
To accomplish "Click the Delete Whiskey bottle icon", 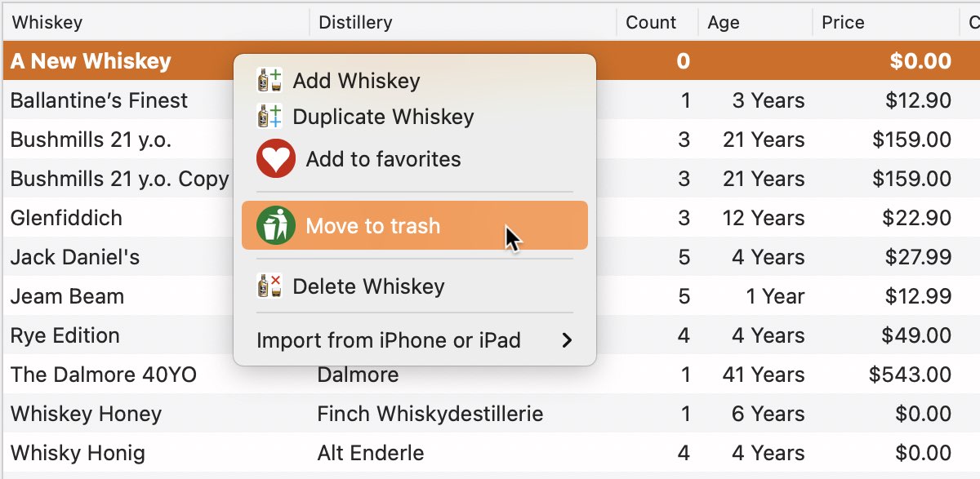I will click(269, 286).
